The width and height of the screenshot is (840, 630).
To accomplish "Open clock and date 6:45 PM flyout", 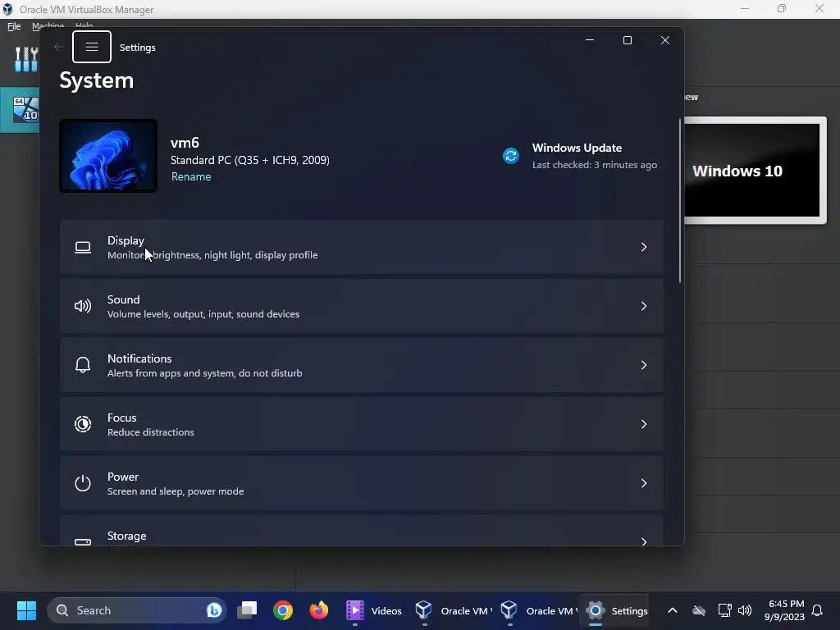I will point(784,610).
